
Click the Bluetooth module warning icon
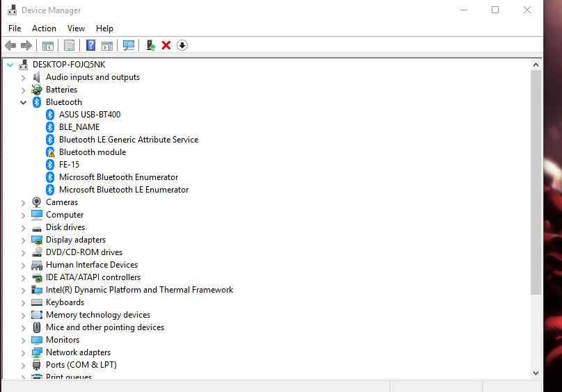tap(50, 152)
